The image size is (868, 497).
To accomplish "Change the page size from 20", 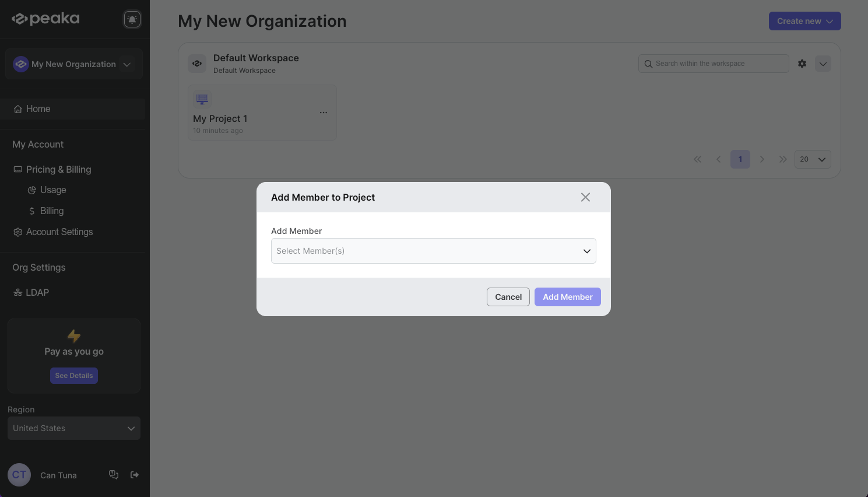I will [x=812, y=159].
